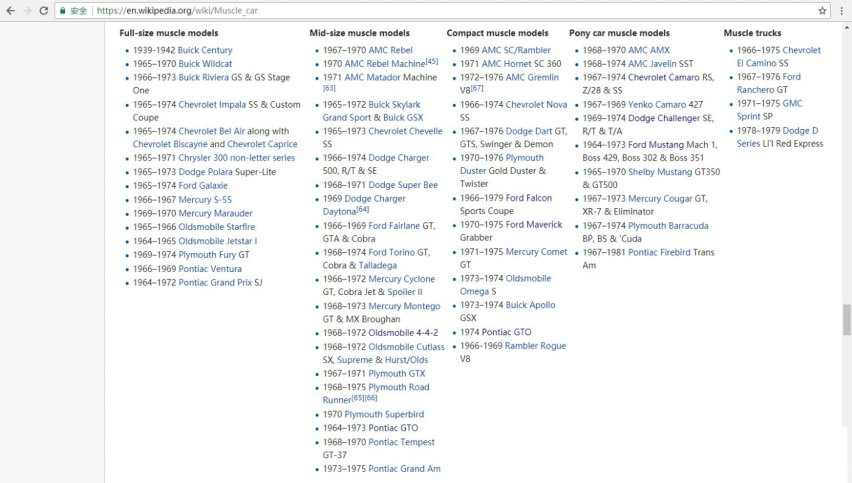852x483 pixels.
Task: Open the Plymouth Superbird link
Action: tap(384, 414)
